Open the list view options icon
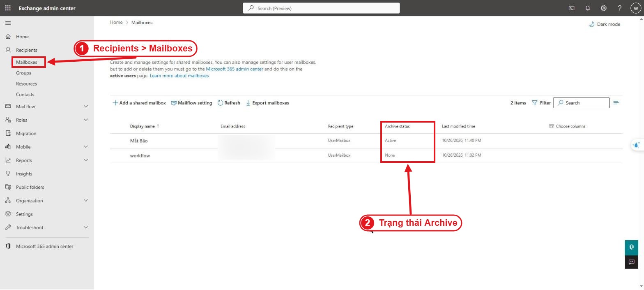The height and width of the screenshot is (290, 644). tap(616, 103)
